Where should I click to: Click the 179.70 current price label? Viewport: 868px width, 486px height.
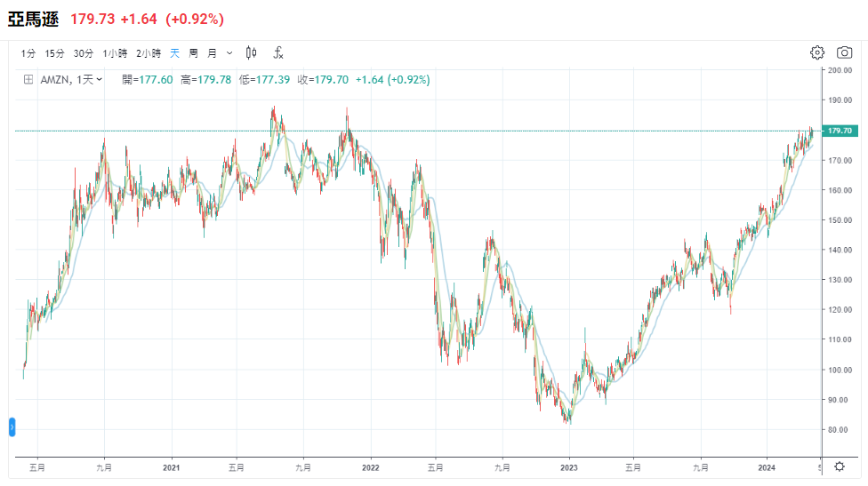840,131
